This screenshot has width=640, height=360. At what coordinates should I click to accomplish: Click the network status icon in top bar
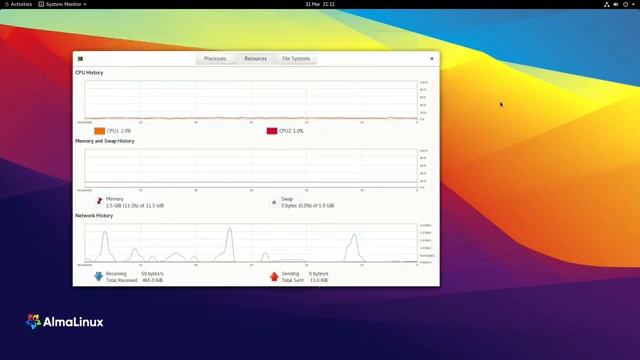607,4
